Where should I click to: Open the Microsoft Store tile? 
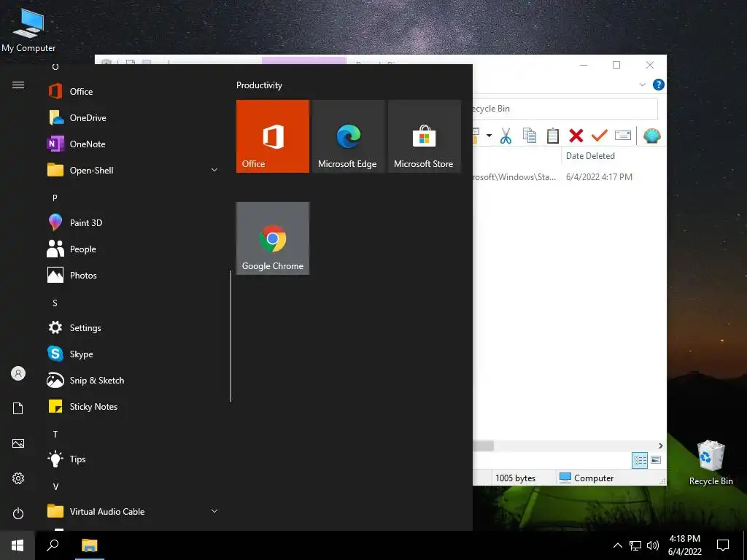(x=424, y=136)
